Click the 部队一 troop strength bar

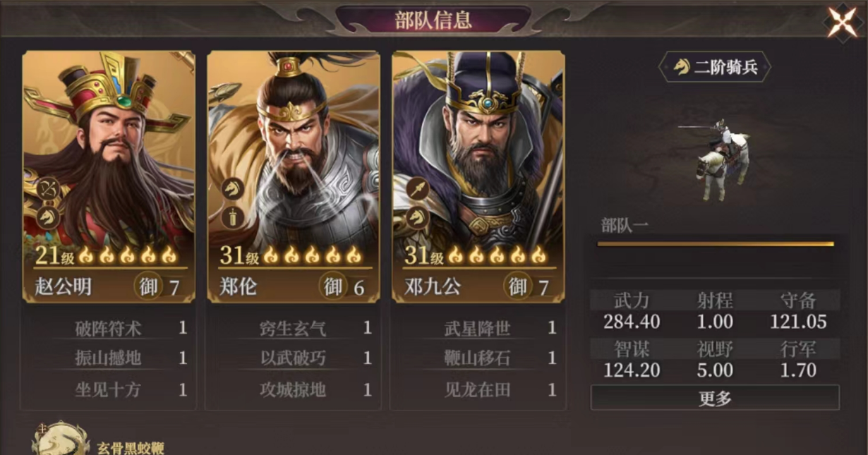[716, 244]
